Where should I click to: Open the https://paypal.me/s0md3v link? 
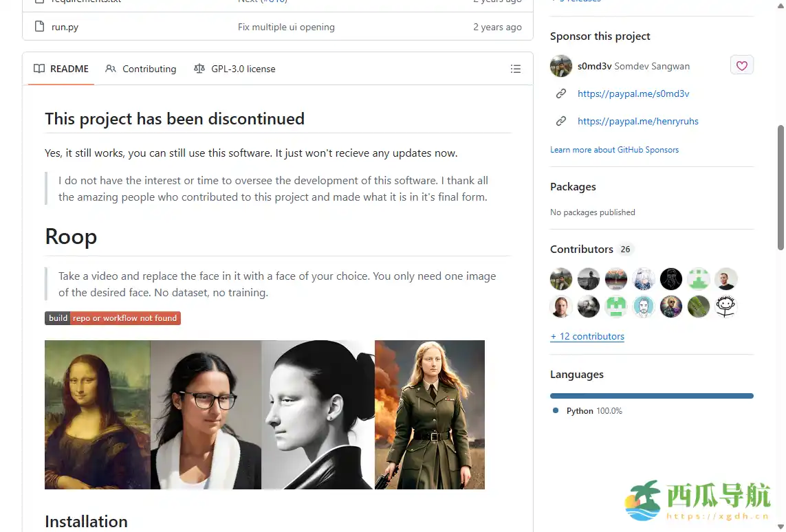[x=633, y=93]
